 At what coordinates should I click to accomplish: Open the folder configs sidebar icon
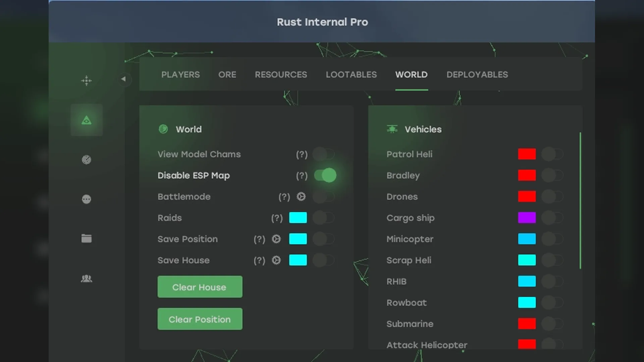87,239
